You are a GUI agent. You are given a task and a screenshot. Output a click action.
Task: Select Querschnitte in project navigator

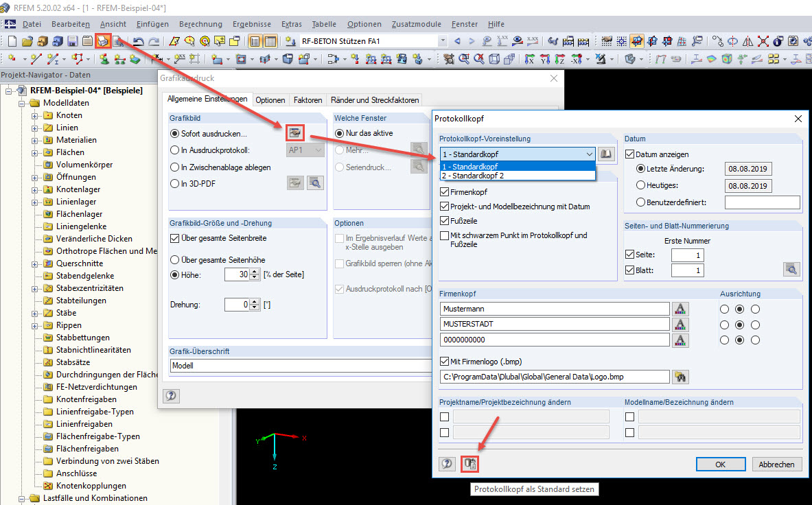click(x=79, y=263)
